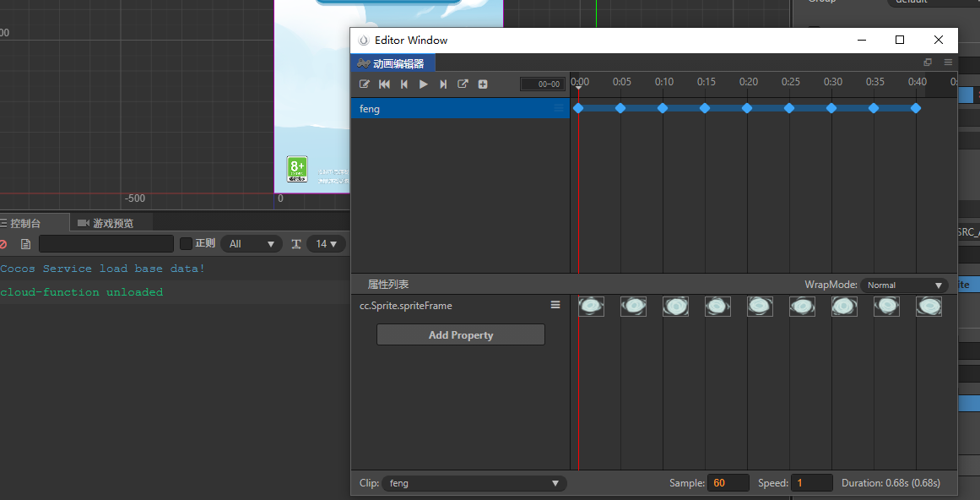Select the feng keyframe diamond at 0:40
Viewport: 980px width, 500px height.
916,108
